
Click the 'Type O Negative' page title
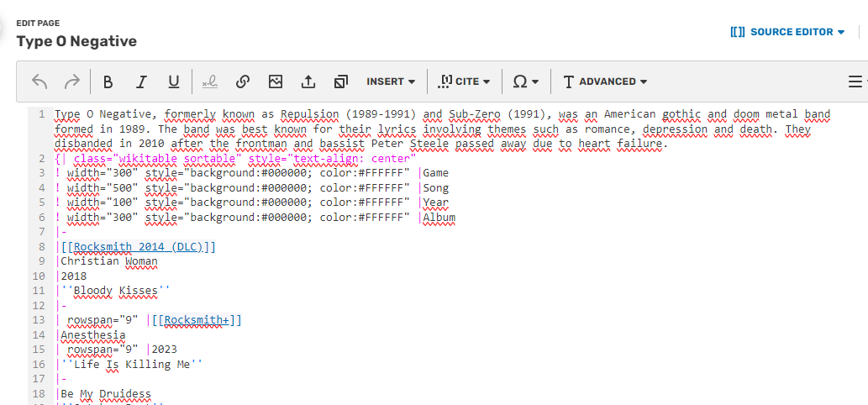pos(76,41)
